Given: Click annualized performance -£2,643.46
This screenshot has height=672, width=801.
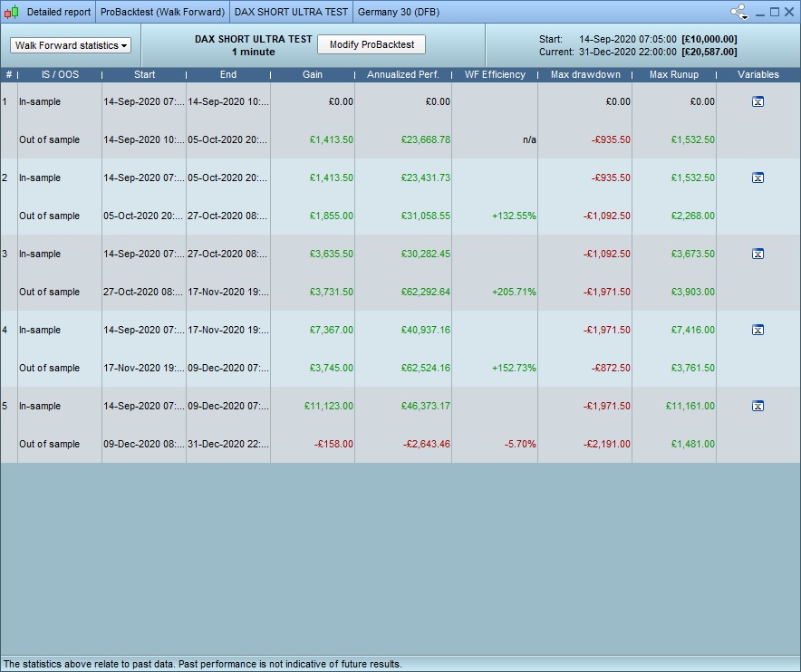Looking at the screenshot, I should (x=427, y=445).
